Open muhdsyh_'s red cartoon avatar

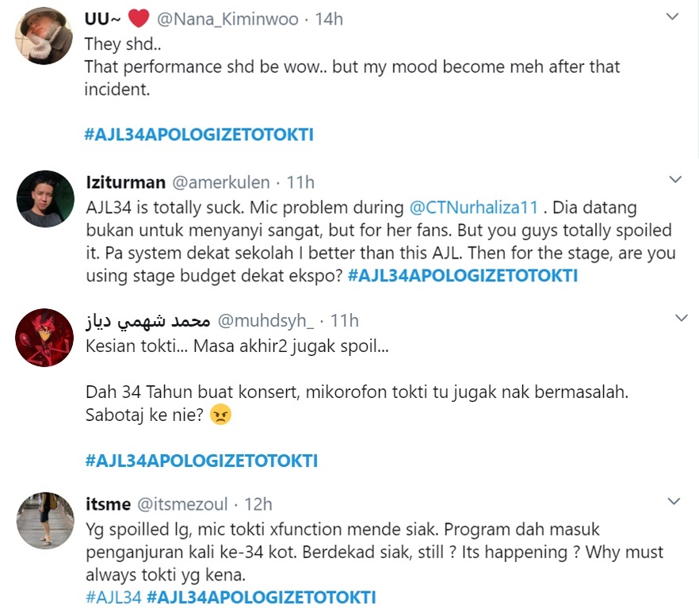pos(44,337)
